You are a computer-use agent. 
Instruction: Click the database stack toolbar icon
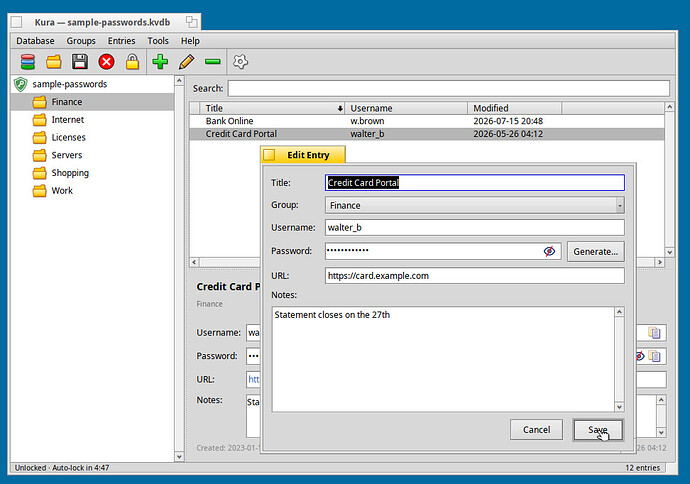pos(28,62)
